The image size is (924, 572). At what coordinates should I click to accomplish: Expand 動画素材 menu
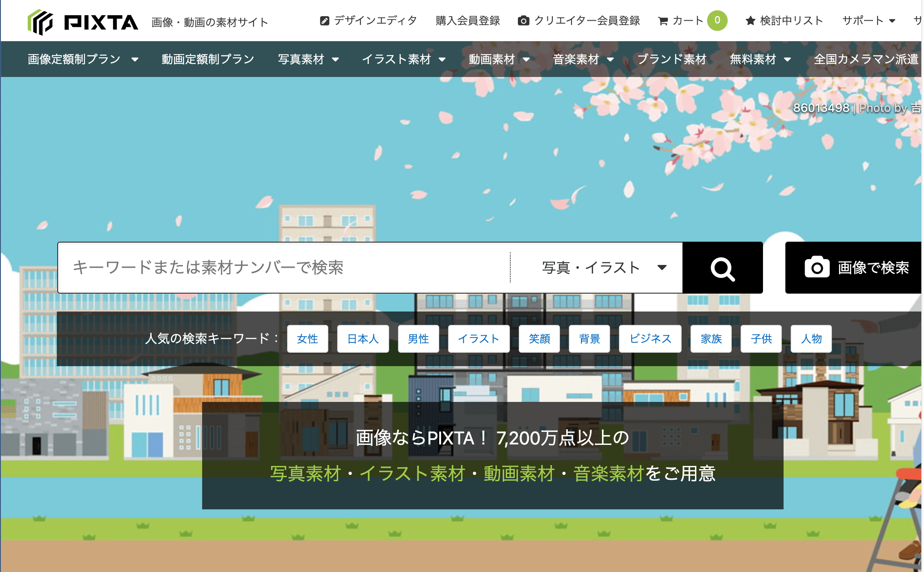499,59
